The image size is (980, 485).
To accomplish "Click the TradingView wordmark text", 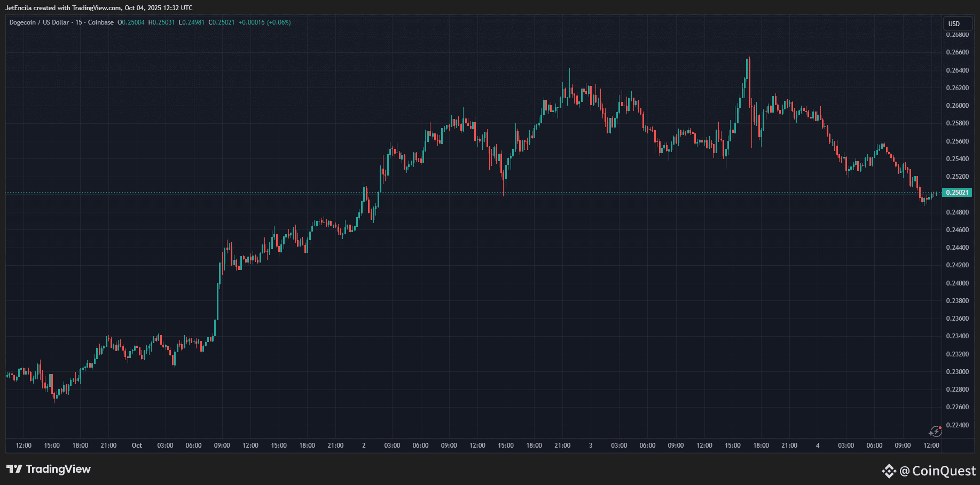I will point(58,469).
